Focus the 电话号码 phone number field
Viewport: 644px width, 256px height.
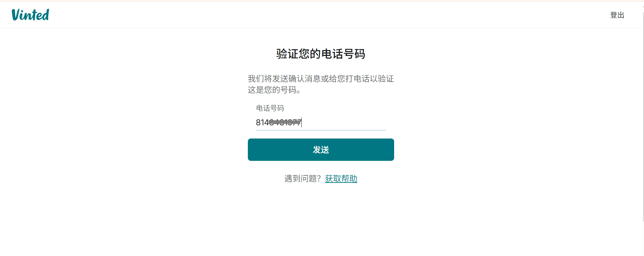tap(321, 122)
